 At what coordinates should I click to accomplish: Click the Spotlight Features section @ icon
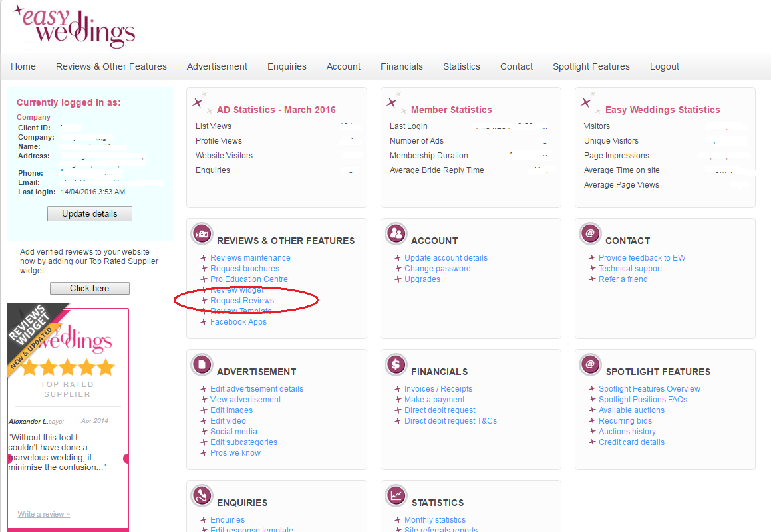pos(590,365)
